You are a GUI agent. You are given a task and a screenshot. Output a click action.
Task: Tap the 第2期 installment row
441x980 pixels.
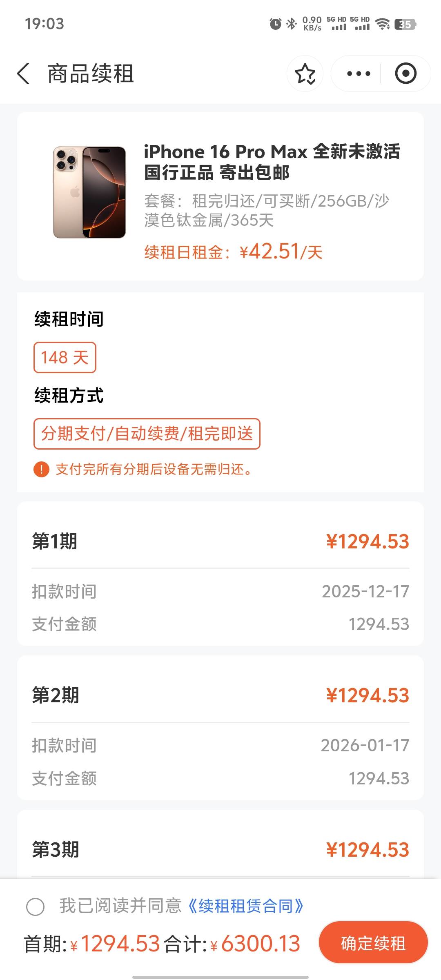(x=220, y=695)
